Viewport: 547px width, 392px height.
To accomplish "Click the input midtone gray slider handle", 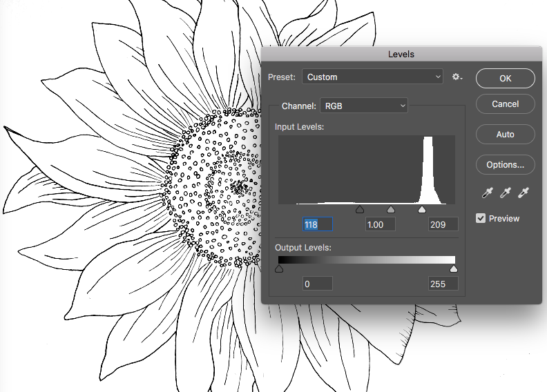I will coord(391,209).
